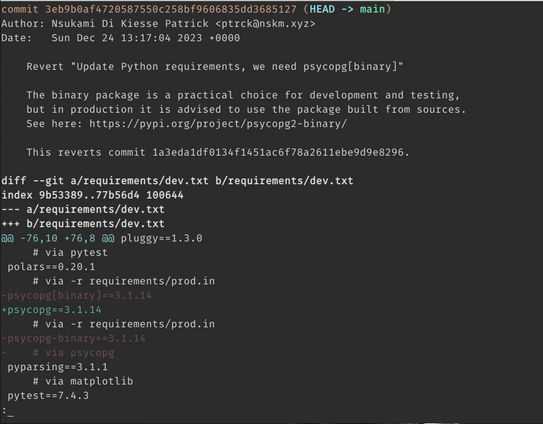This screenshot has height=424, width=543.
Task: Click the Revert commit title line
Action: (x=215, y=67)
